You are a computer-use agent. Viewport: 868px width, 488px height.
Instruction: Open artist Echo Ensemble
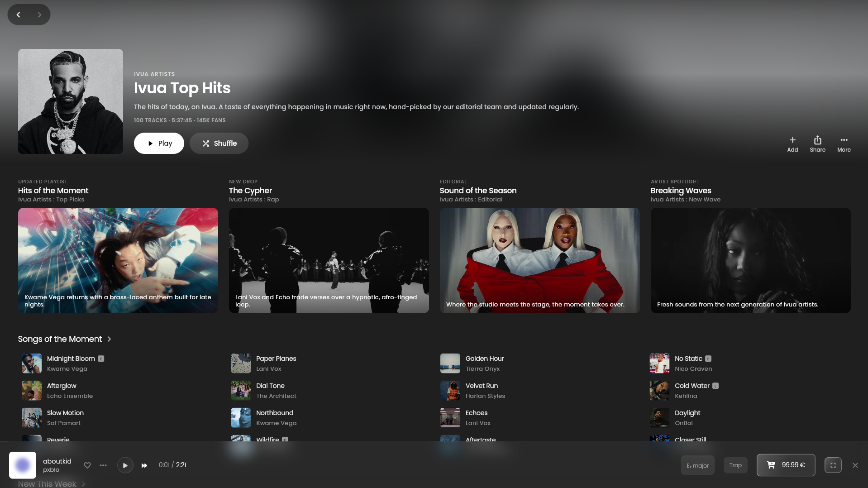70,396
